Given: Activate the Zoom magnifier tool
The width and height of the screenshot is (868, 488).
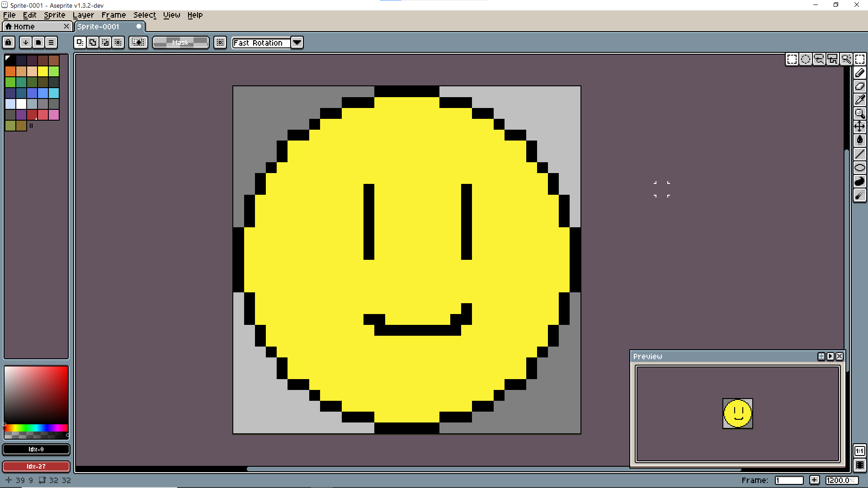Looking at the screenshot, I should 859,113.
